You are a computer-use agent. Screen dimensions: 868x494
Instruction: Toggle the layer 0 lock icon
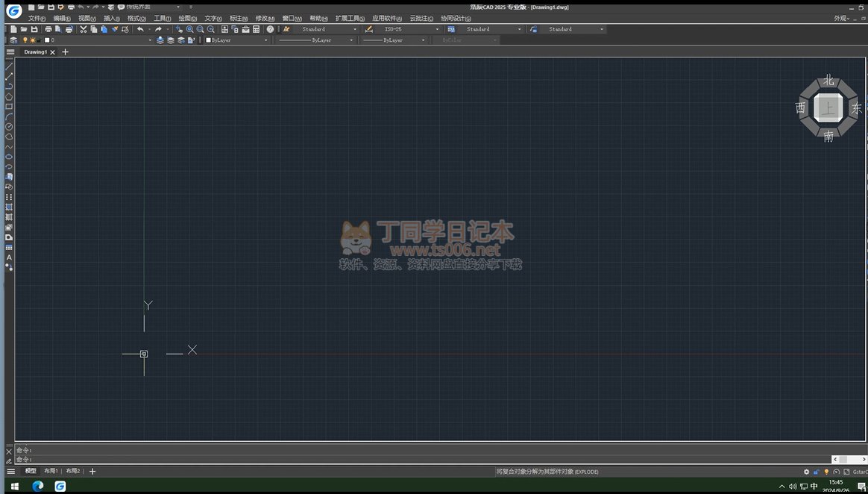[x=39, y=40]
